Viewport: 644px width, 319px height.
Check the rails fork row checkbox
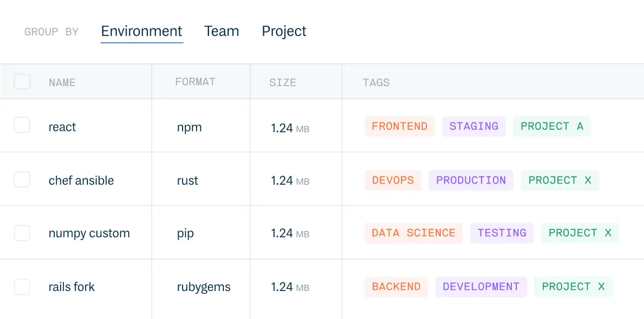click(x=22, y=287)
